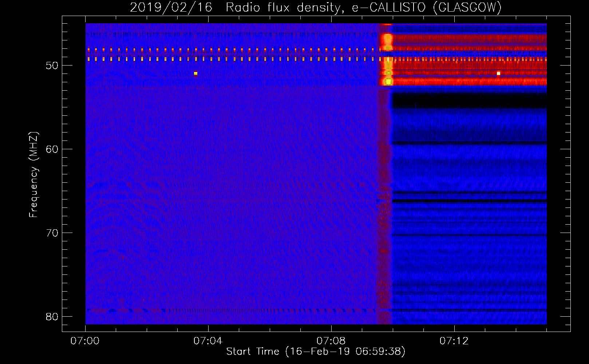Click the 70 MHz frequency tick label
The height and width of the screenshot is (364, 589).
point(52,233)
